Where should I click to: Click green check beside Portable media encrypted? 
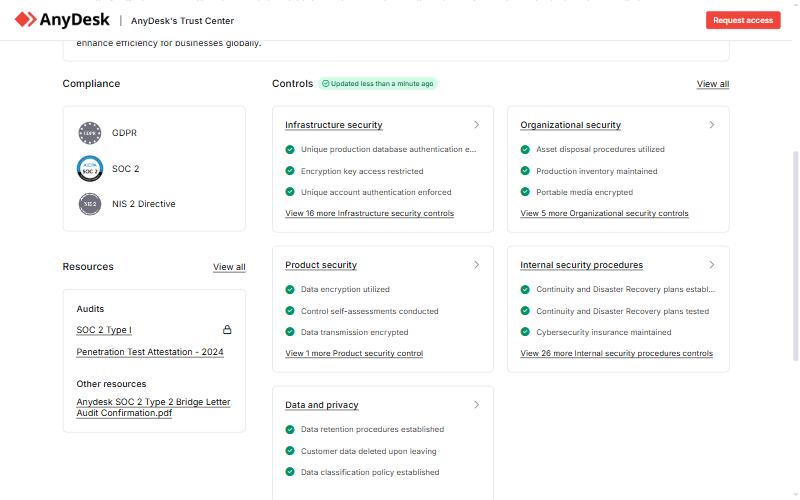tap(525, 192)
